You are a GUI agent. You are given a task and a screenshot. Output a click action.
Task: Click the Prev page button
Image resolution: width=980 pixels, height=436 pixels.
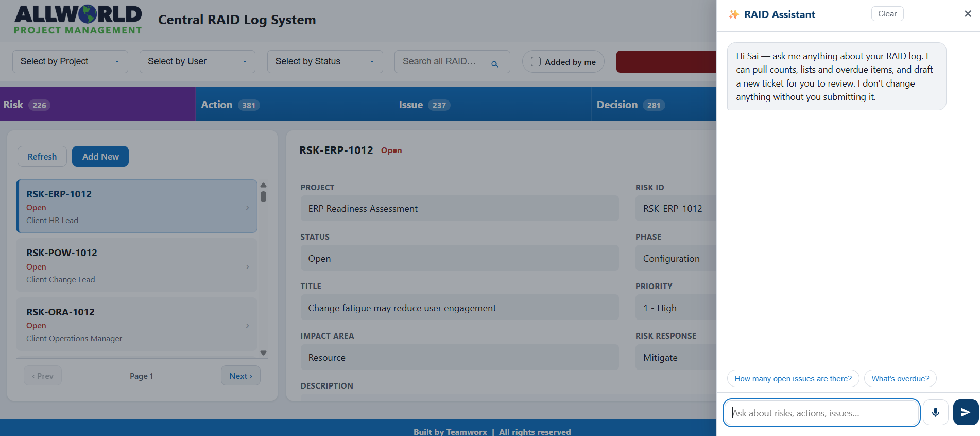[x=43, y=376]
